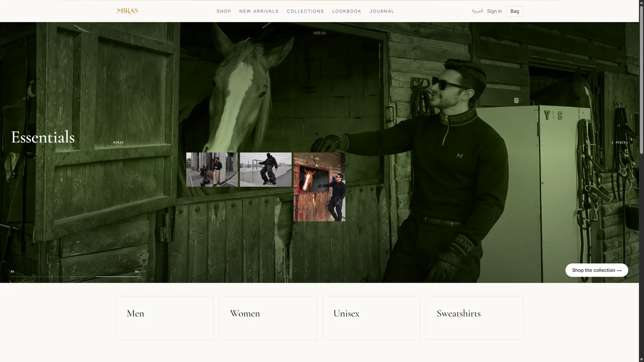Open the SHOP menu
Viewport: 644px width, 362px height.
(224, 11)
